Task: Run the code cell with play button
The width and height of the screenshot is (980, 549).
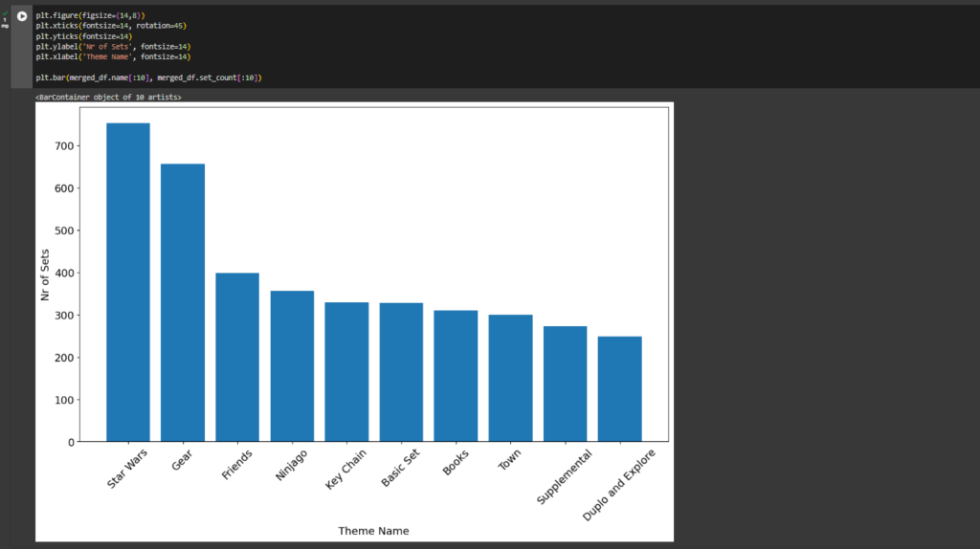Action: click(x=22, y=16)
